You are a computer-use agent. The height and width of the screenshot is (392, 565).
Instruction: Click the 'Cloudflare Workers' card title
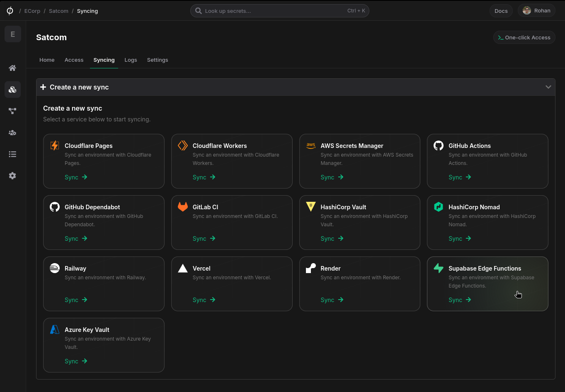(220, 146)
